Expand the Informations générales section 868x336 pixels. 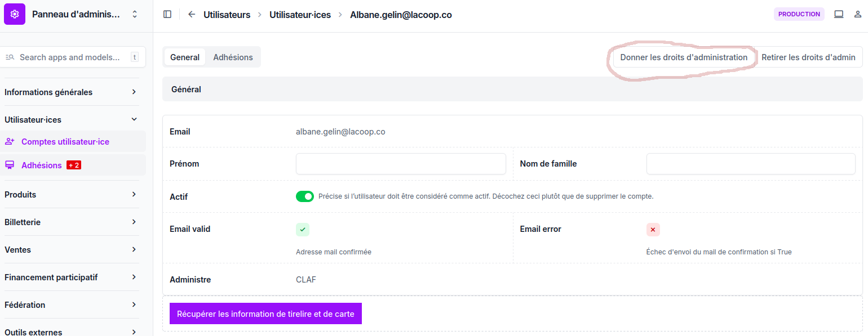tap(134, 92)
